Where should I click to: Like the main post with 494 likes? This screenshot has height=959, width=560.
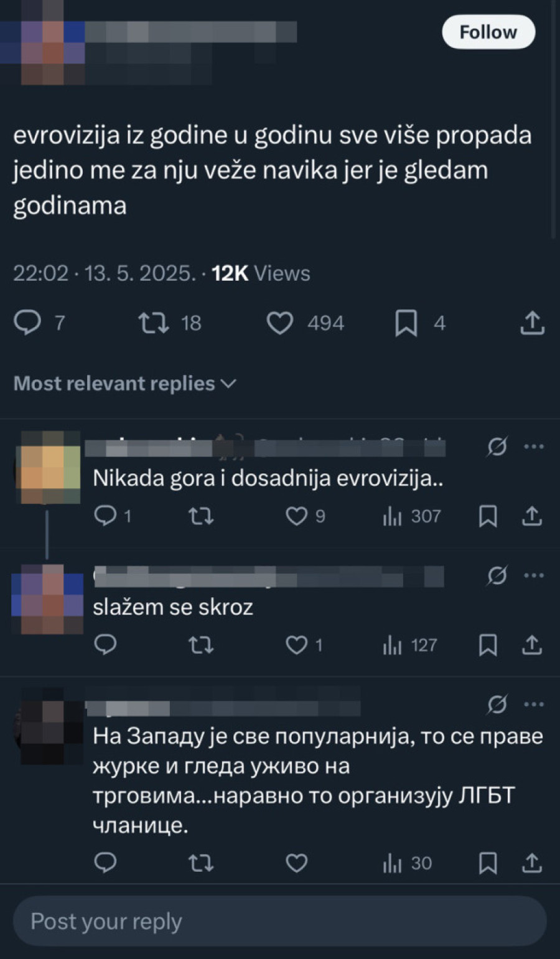click(x=305, y=323)
